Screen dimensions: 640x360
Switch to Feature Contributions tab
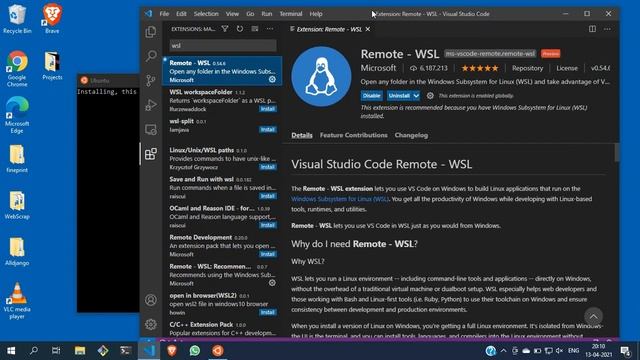[x=353, y=135]
